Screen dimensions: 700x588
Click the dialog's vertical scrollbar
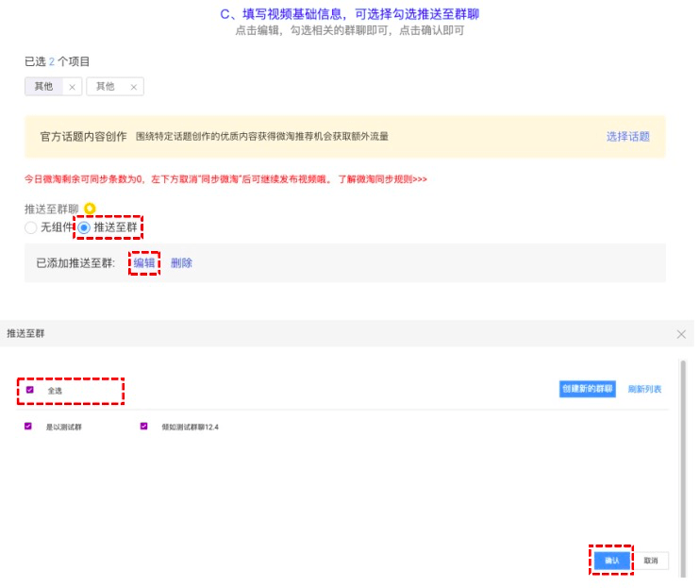(x=682, y=453)
